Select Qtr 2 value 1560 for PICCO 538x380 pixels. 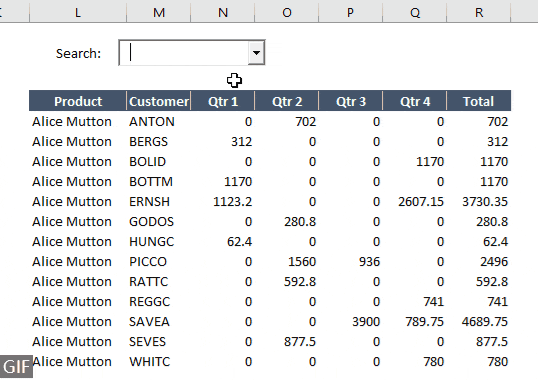pos(302,261)
